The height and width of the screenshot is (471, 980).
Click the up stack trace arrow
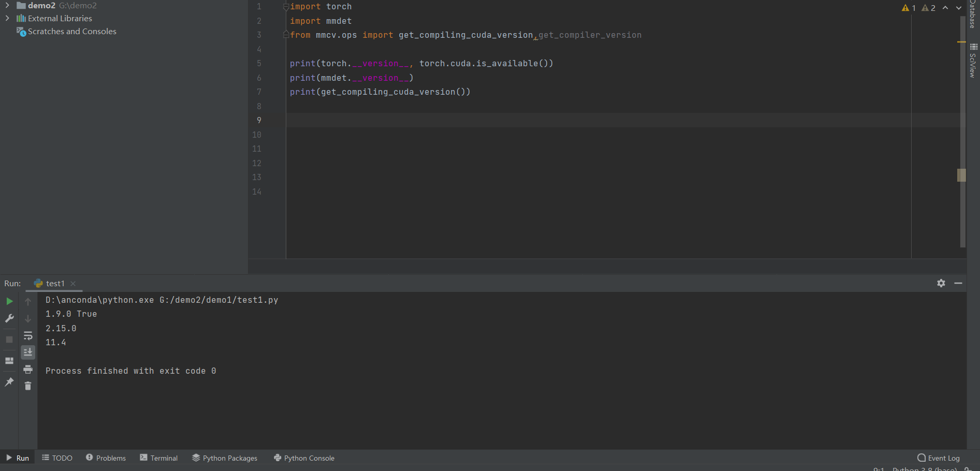point(28,301)
